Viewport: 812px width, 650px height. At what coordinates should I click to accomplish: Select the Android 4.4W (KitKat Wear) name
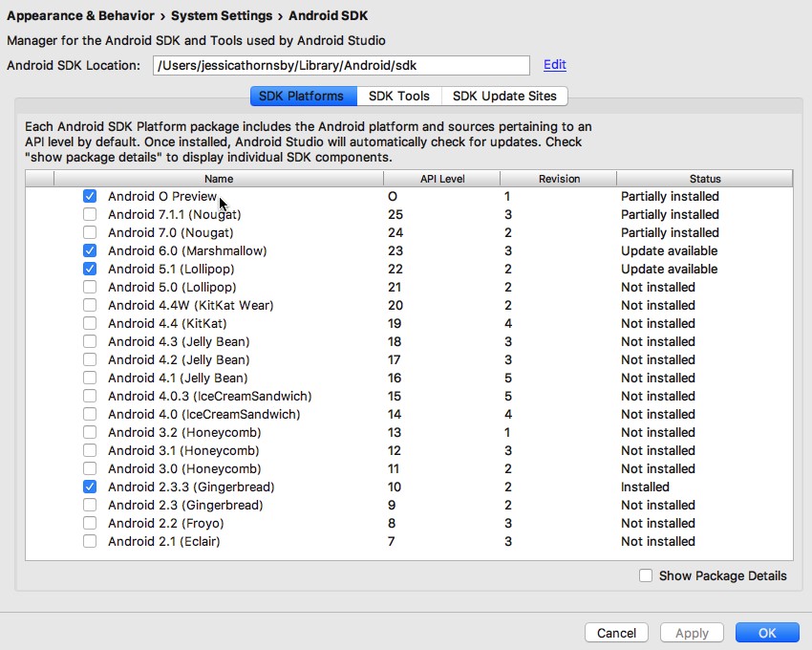tap(190, 305)
